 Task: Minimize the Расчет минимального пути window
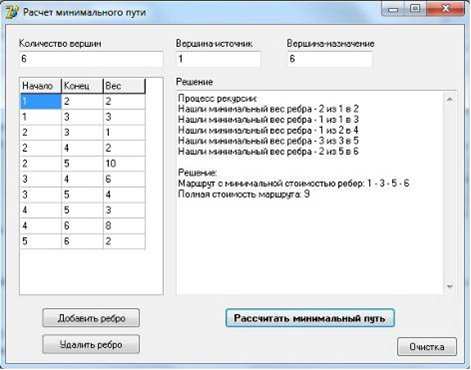[393, 9]
